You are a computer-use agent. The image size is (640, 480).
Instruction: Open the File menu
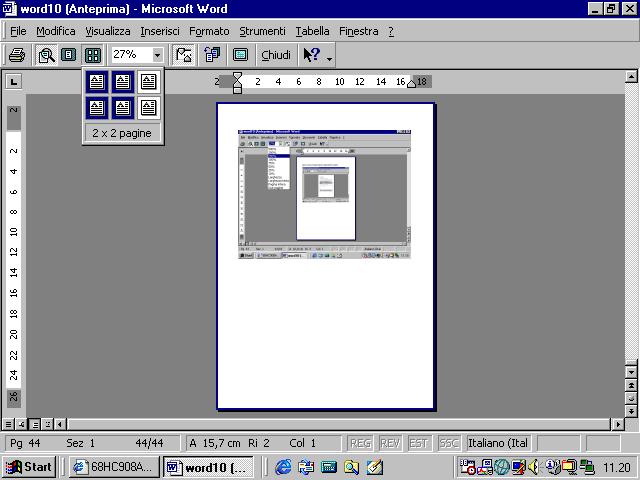click(x=18, y=31)
